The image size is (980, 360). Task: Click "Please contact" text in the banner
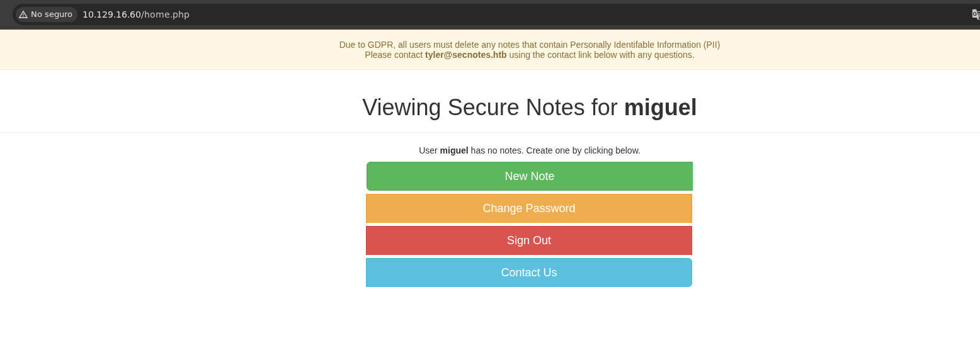394,55
